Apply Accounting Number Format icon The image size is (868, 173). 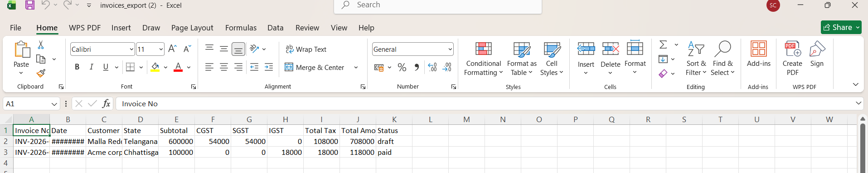click(379, 68)
